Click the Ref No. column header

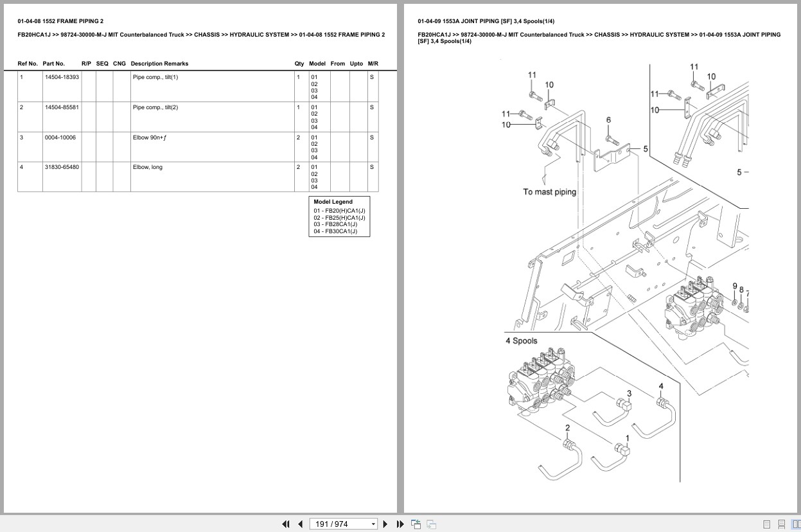(28, 64)
